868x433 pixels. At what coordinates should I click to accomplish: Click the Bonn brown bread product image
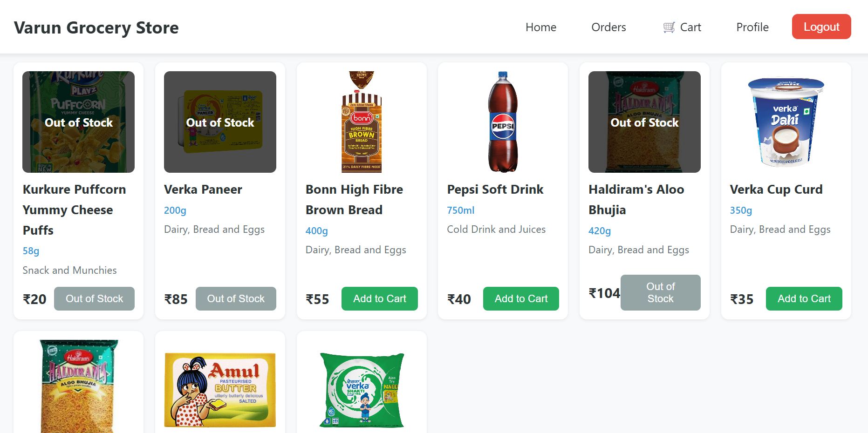[362, 122]
